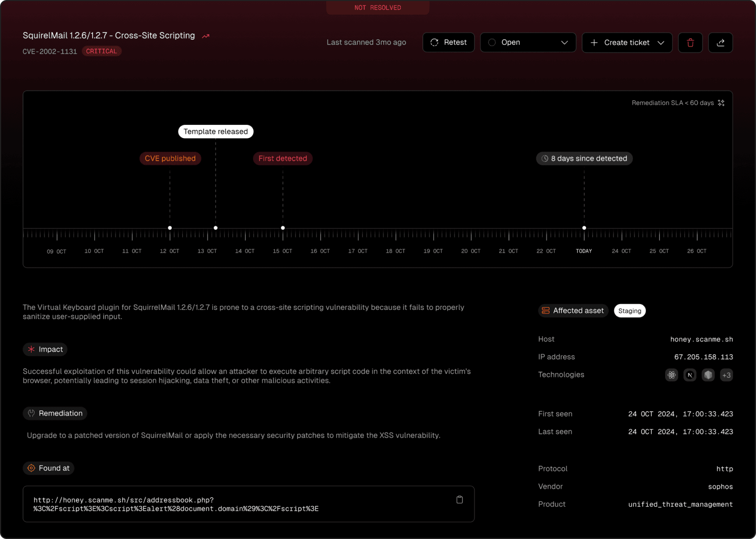Click the Create ticket button

[x=621, y=42]
